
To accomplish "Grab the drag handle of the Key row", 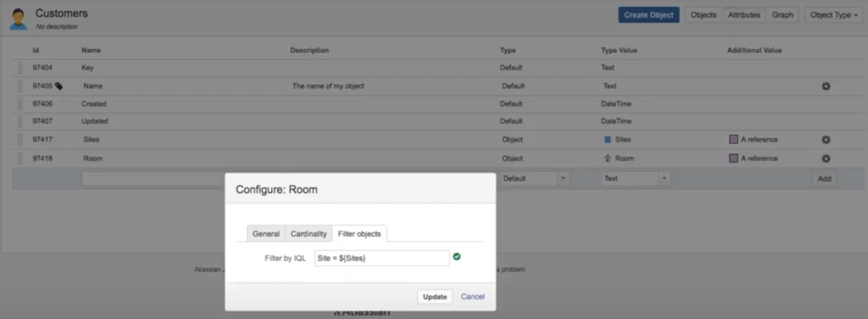I will pyautogui.click(x=20, y=68).
